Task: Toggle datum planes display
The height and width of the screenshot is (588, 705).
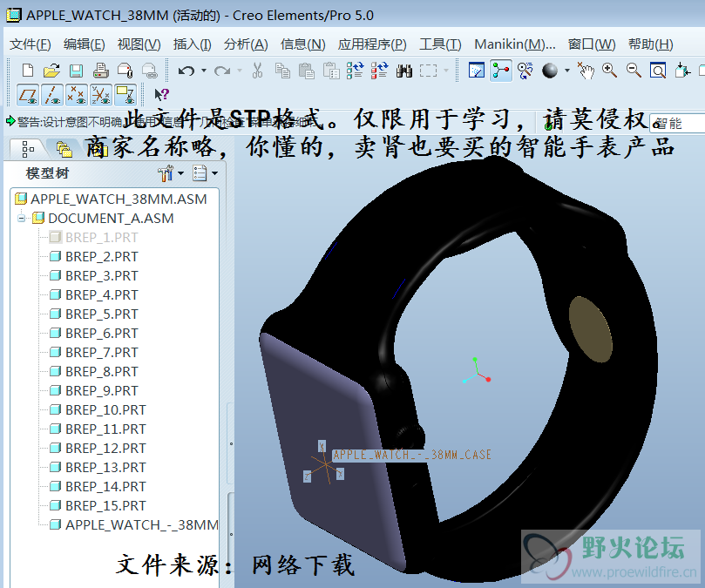Action: pyautogui.click(x=28, y=95)
